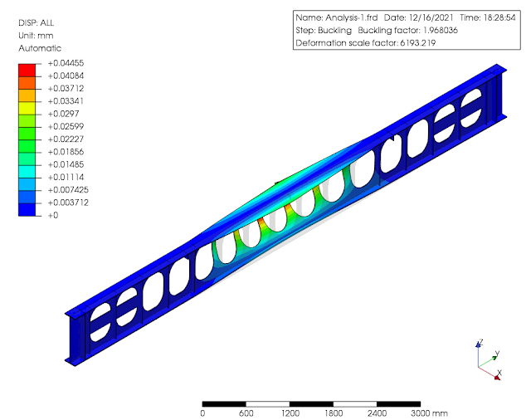The width and height of the screenshot is (531, 420).
Task: Select legend value +0.03341
Action: (x=66, y=101)
